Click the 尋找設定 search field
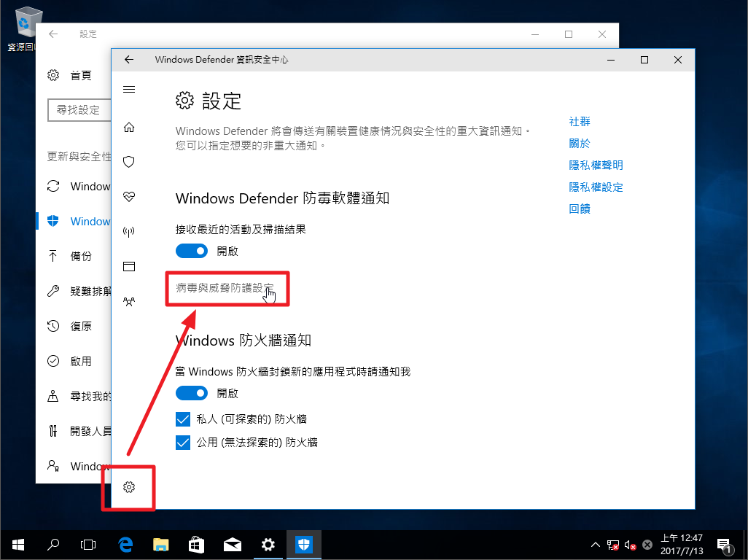The width and height of the screenshot is (748, 560). pyautogui.click(x=79, y=110)
